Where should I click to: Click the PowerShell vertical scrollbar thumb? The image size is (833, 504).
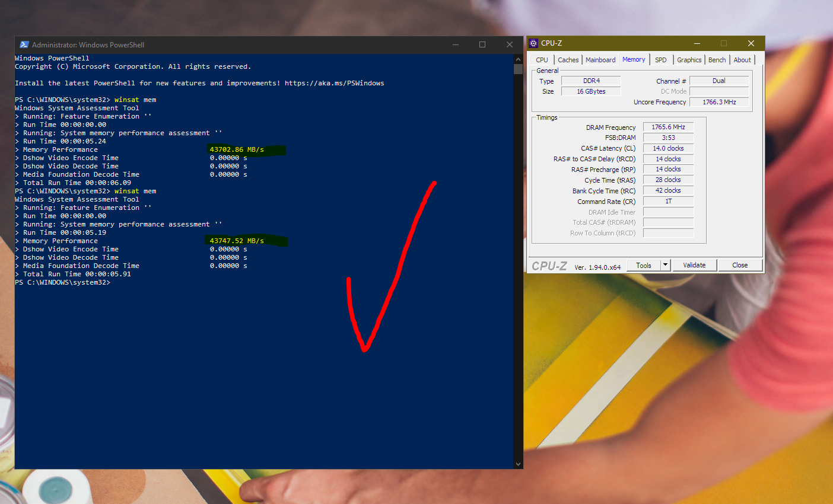518,69
